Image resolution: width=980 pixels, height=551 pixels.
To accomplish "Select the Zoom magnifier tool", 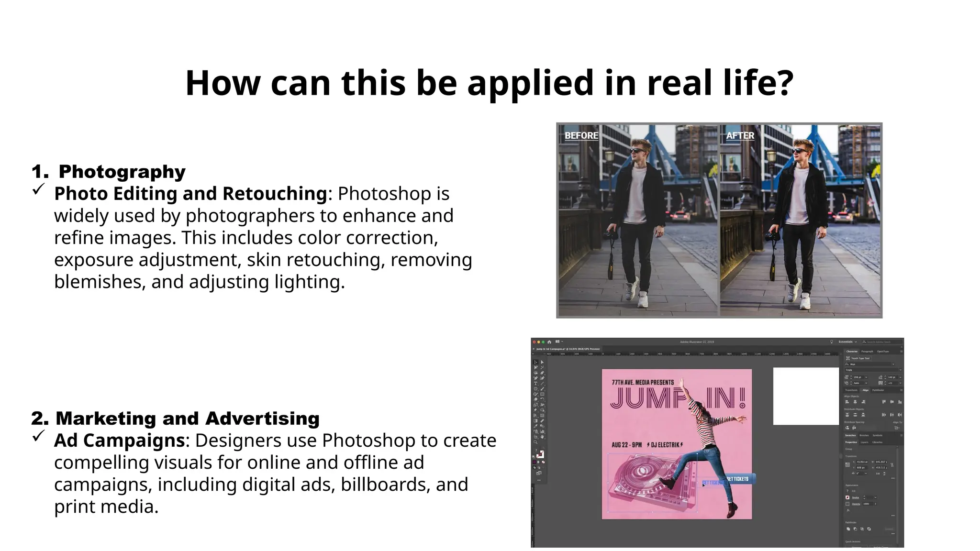I will [535, 442].
